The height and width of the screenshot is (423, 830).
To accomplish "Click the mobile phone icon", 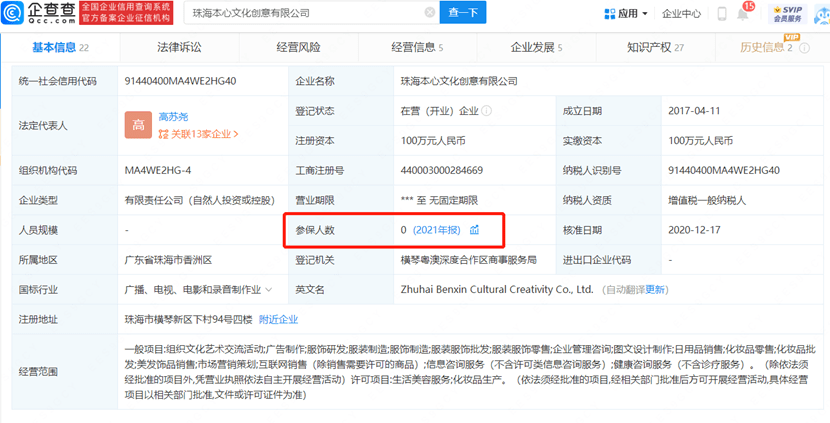I will (722, 14).
